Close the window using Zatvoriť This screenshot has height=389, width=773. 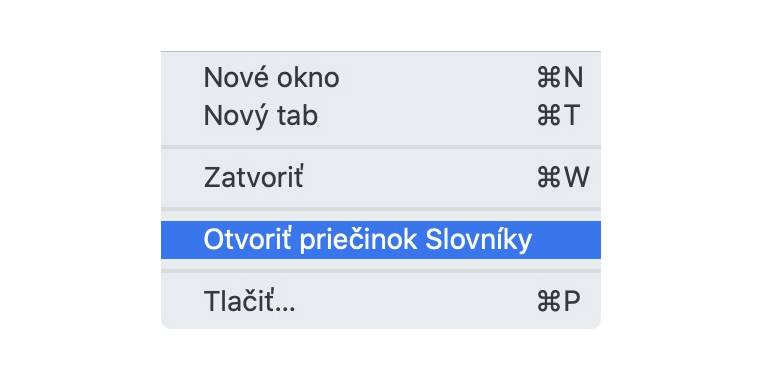(x=381, y=177)
